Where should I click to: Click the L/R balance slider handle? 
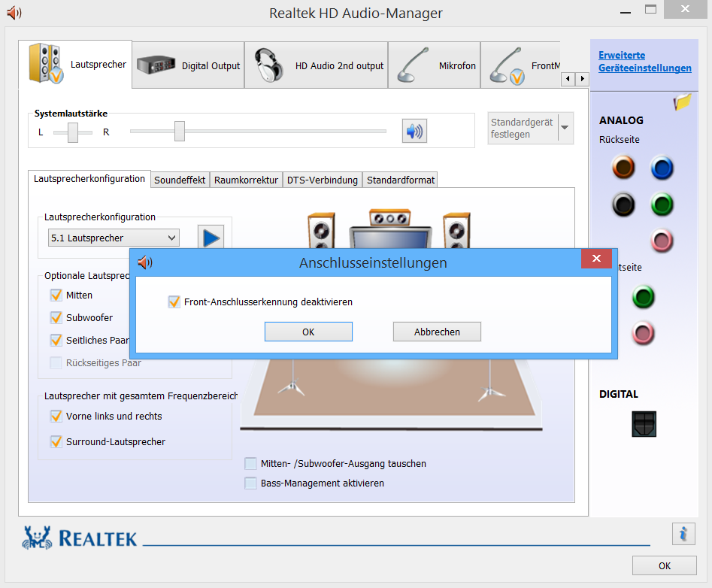(73, 132)
